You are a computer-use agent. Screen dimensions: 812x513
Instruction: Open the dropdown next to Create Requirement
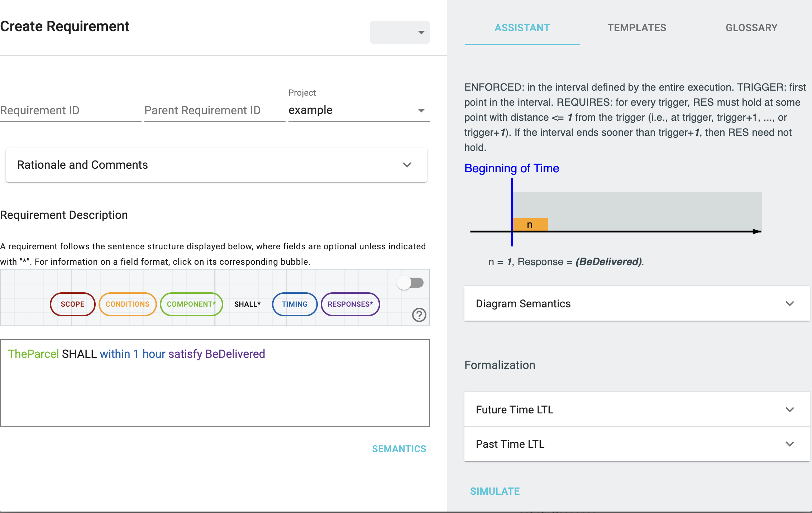click(400, 32)
